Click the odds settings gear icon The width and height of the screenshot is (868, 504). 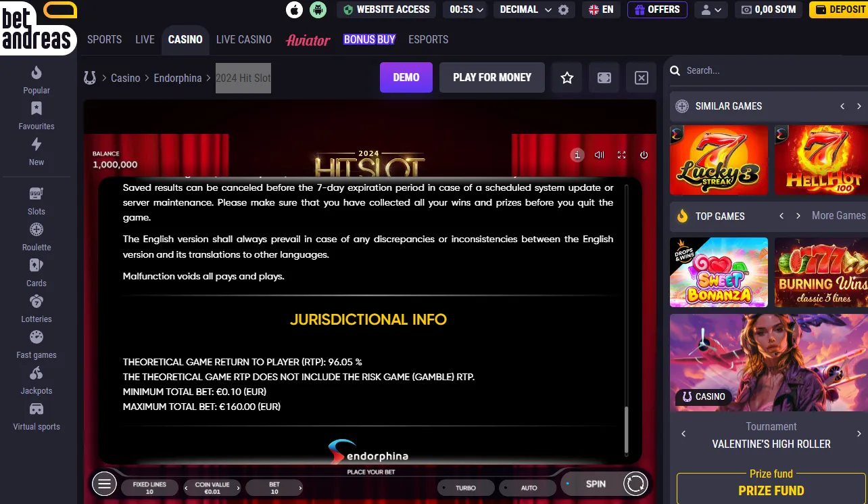pyautogui.click(x=563, y=10)
